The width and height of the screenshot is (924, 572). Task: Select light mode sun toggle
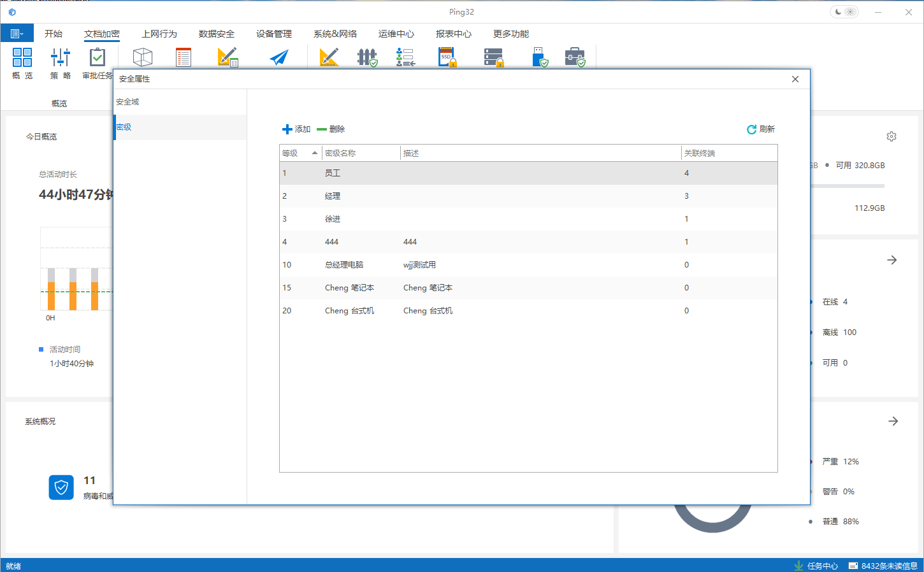pos(851,12)
